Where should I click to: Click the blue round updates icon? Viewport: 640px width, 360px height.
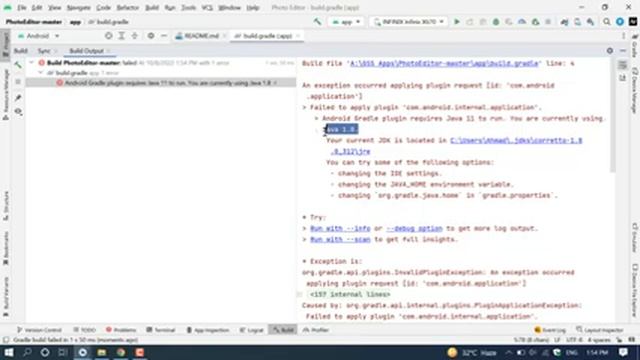[x=620, y=22]
